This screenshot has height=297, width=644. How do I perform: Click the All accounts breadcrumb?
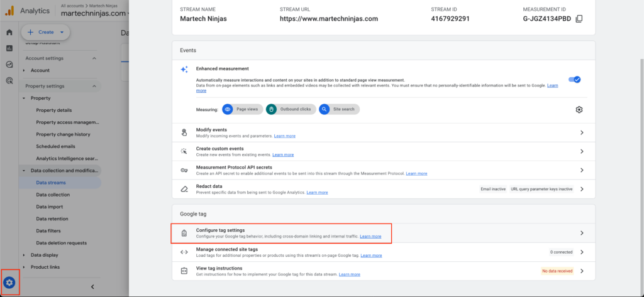(x=71, y=6)
